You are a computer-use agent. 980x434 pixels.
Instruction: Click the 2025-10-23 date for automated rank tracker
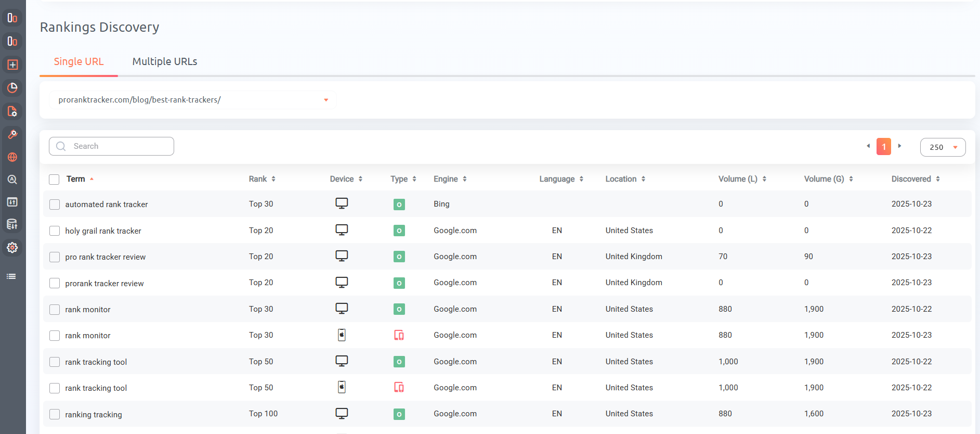tap(911, 204)
